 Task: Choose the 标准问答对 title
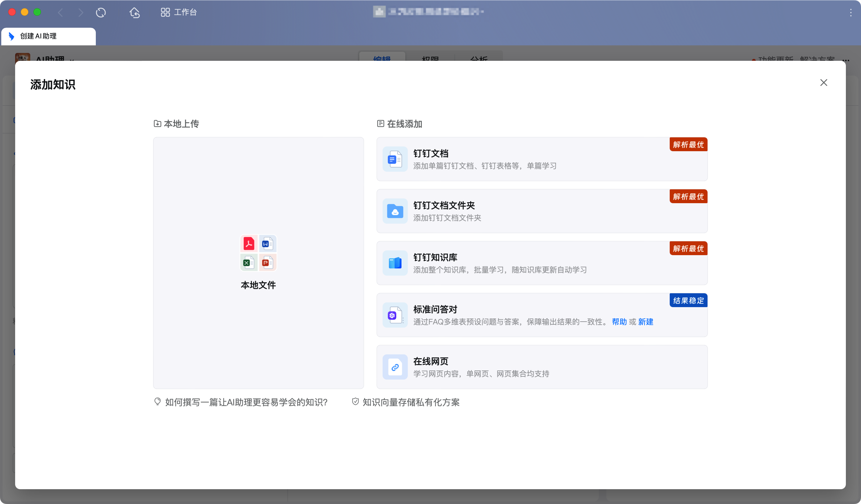tap(435, 309)
